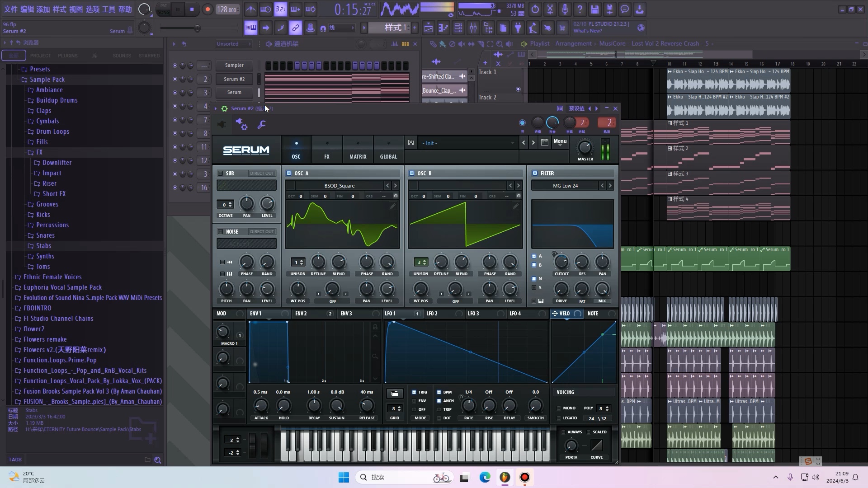
Task: Open the snap mode dropdown next to magnet
Action: click(x=341, y=28)
